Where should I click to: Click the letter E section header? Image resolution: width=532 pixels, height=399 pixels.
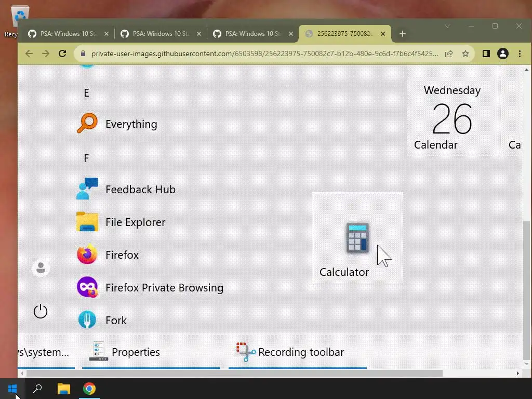pyautogui.click(x=87, y=93)
